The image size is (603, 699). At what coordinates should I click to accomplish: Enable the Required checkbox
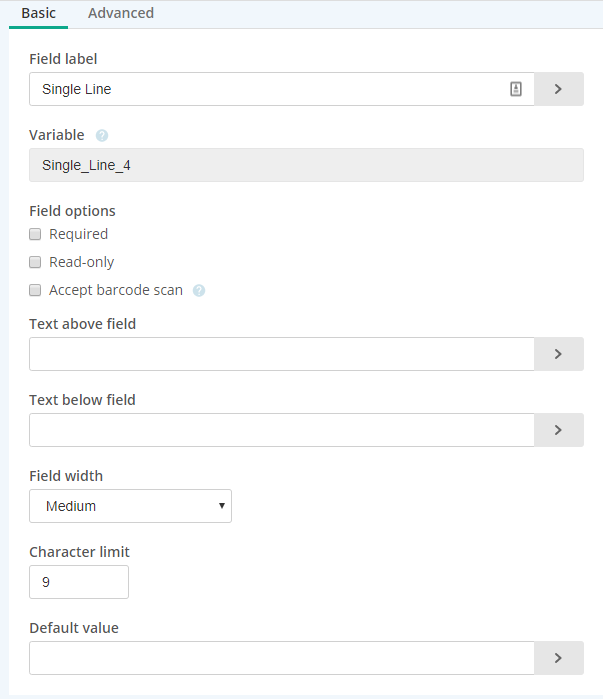pyautogui.click(x=35, y=234)
